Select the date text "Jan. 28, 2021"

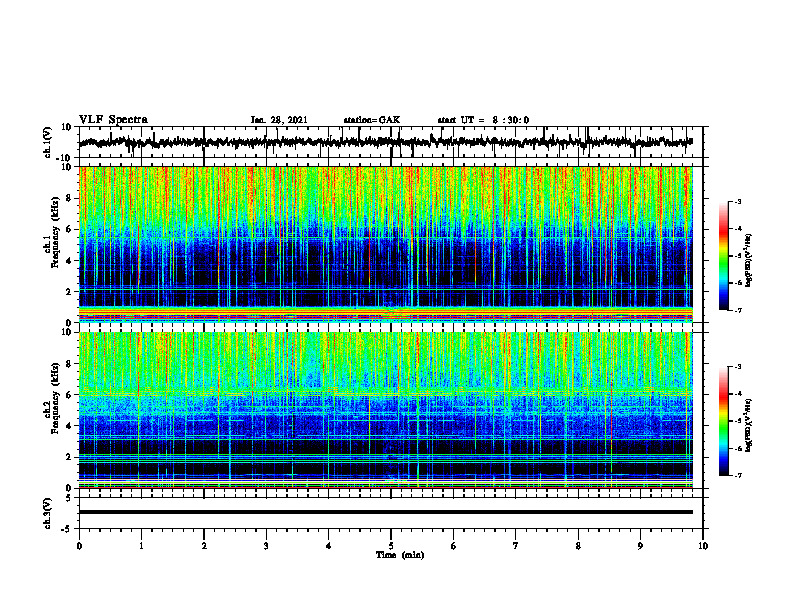(279, 120)
